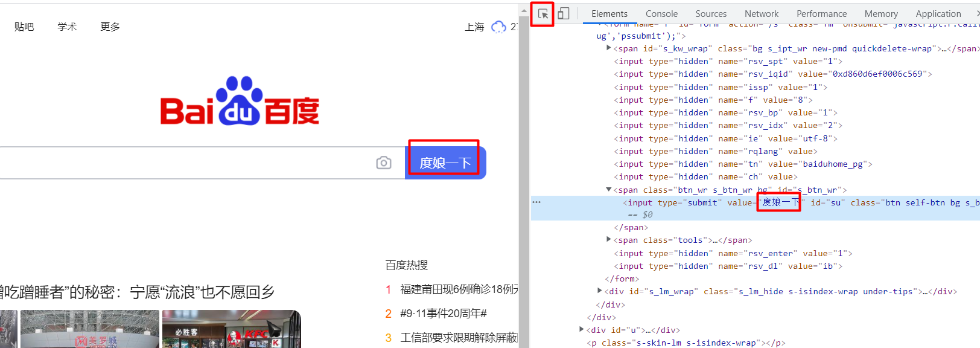The width and height of the screenshot is (980, 348).
Task: Open the 学术 link
Action: pyautogui.click(x=67, y=27)
